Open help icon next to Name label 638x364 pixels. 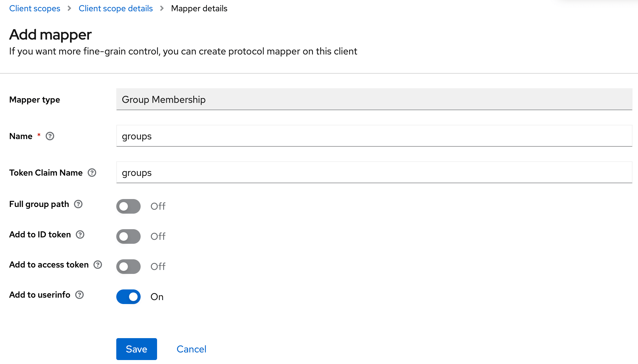click(x=50, y=136)
